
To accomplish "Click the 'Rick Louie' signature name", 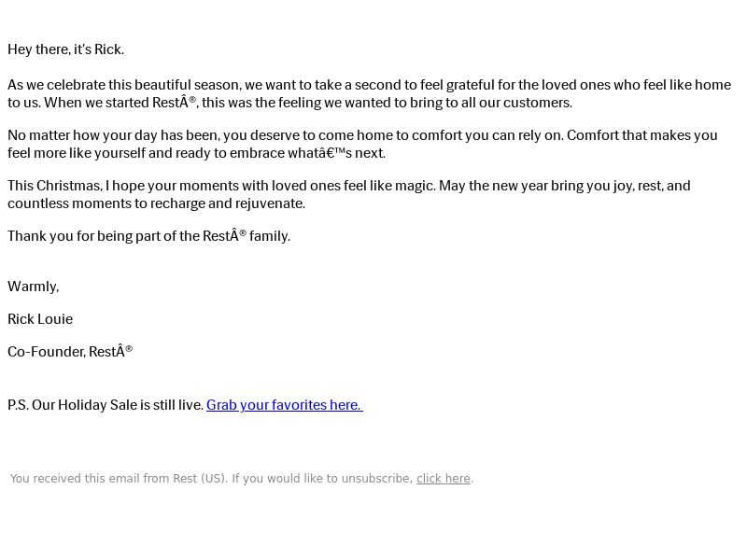I will pyautogui.click(x=40, y=319).
